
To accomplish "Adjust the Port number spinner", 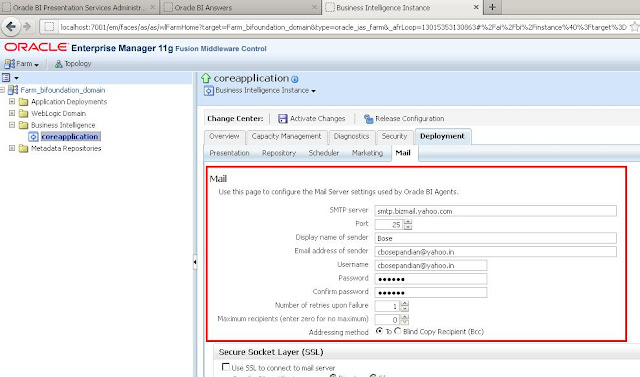I will pos(408,224).
